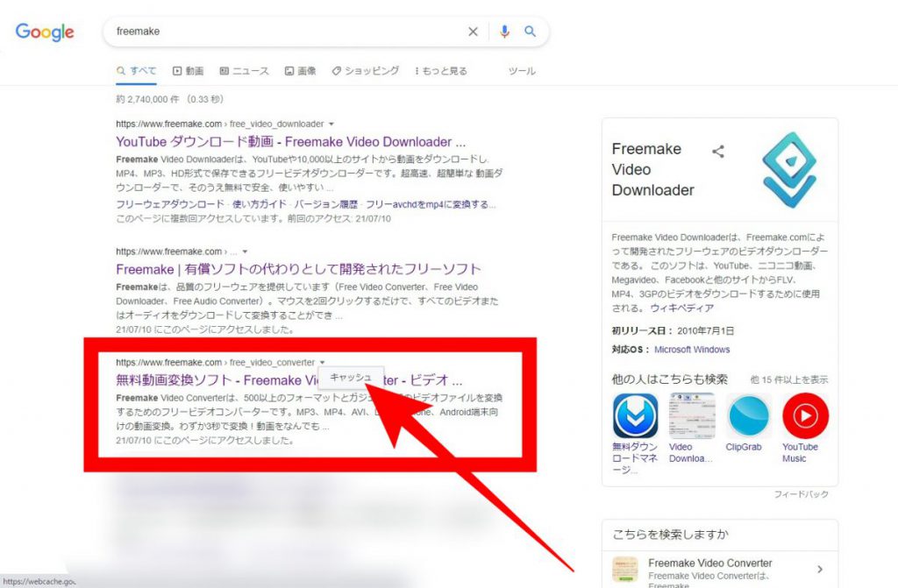
Task: Open the もっと見る menu
Action: pos(441,71)
